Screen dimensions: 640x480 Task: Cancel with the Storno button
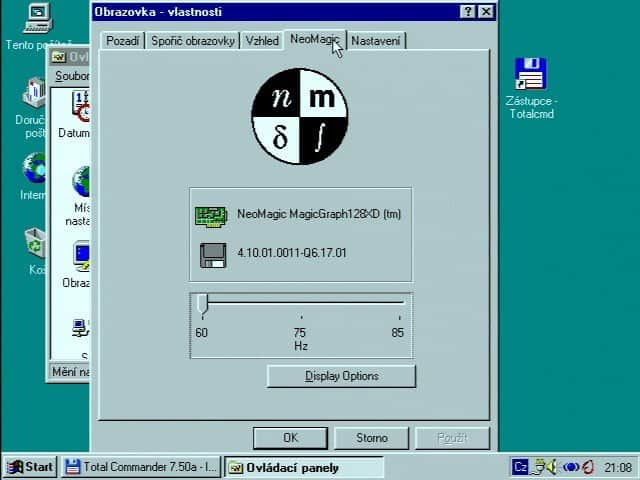click(x=371, y=438)
